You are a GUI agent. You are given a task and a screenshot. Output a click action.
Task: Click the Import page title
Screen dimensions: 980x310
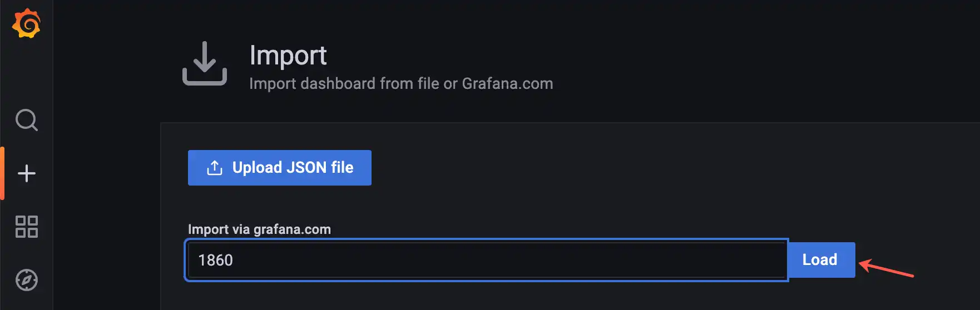click(x=288, y=56)
